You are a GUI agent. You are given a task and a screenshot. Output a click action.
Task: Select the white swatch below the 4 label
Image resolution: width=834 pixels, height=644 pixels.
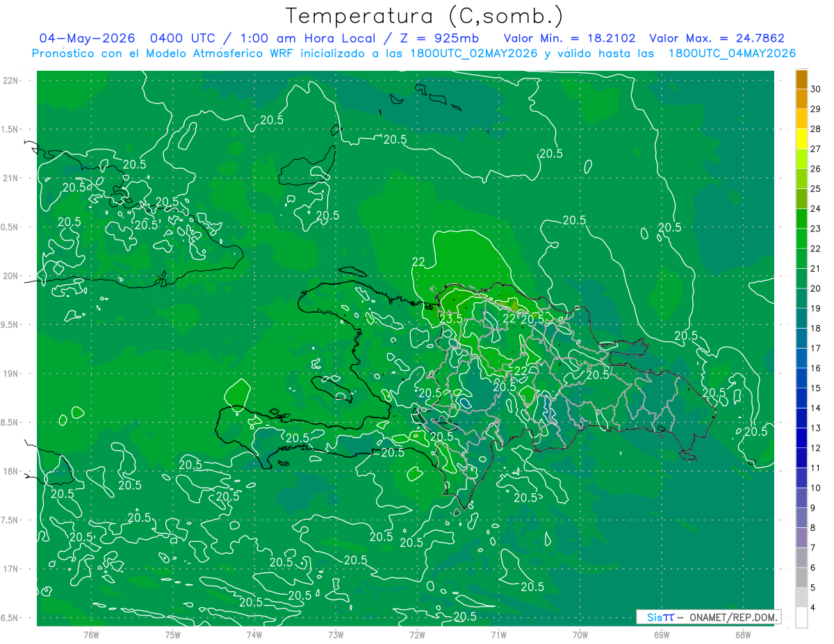tap(801, 618)
